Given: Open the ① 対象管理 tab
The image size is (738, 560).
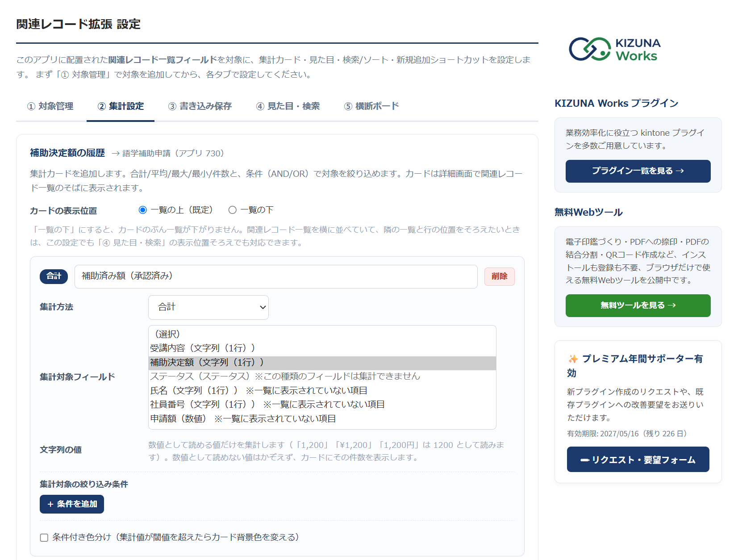Looking at the screenshot, I should click(x=50, y=106).
